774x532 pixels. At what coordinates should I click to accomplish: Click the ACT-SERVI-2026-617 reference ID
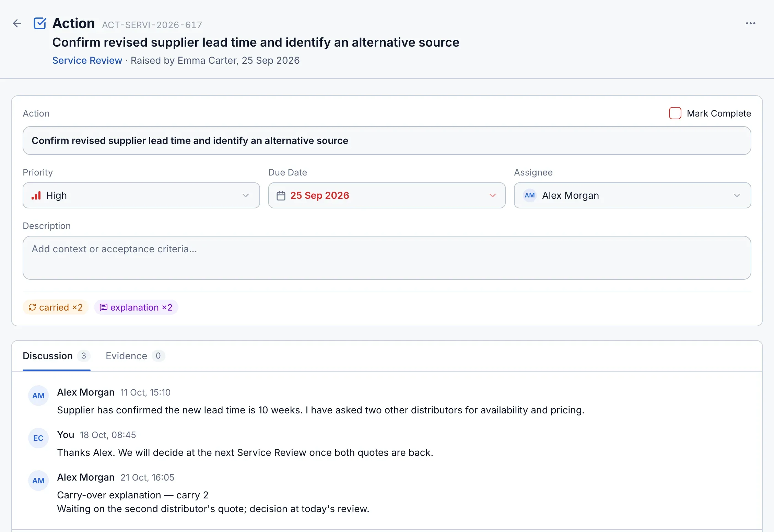pos(152,25)
